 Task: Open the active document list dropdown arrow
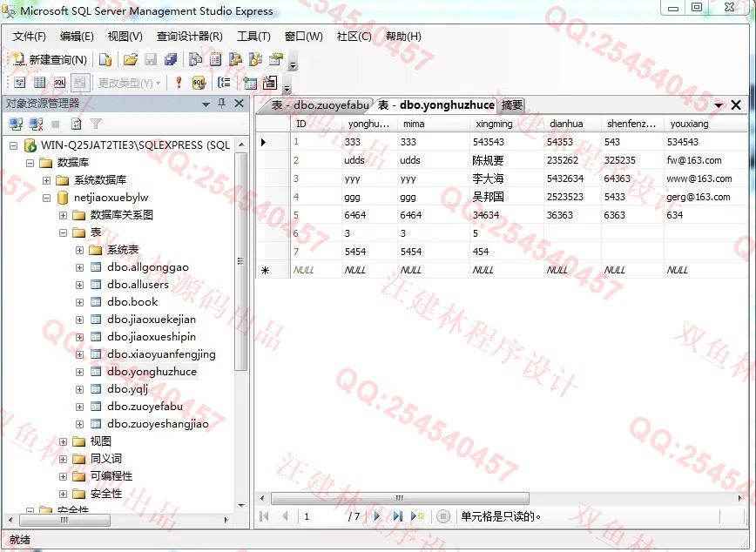point(719,105)
